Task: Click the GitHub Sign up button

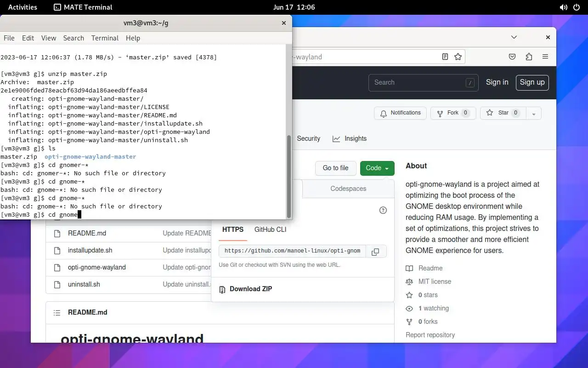Action: (x=532, y=82)
